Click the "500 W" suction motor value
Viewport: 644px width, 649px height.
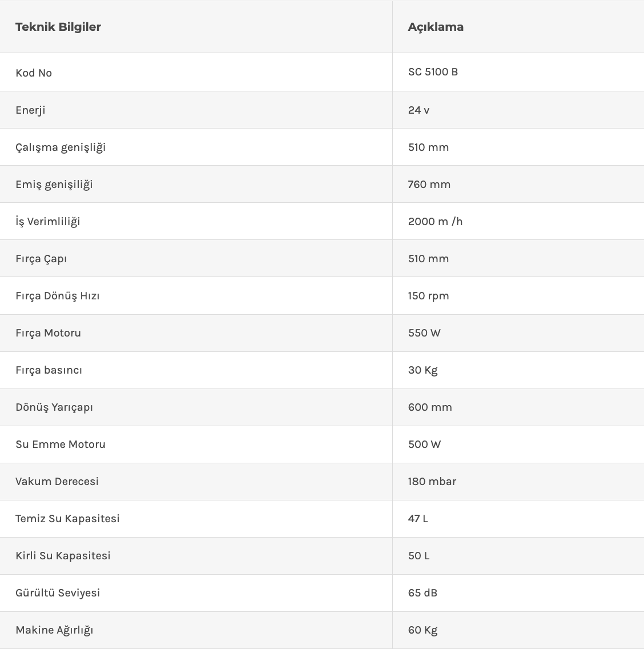click(x=424, y=444)
